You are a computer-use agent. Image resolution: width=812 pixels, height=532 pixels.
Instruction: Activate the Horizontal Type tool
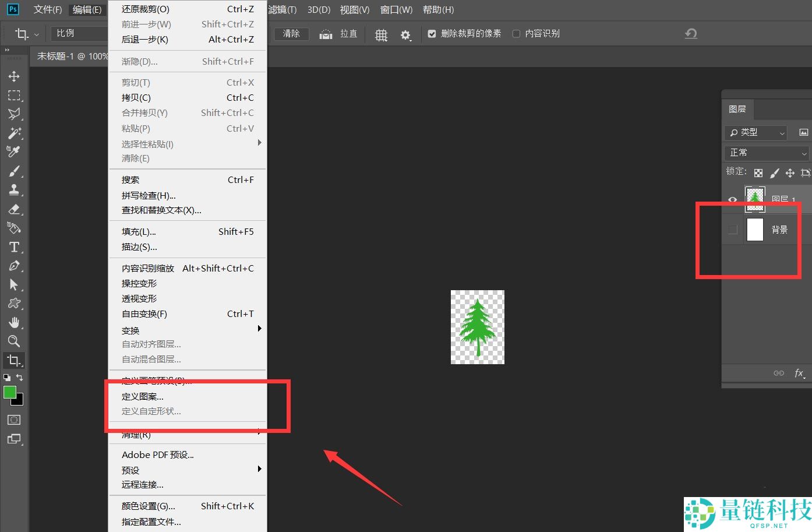14,246
